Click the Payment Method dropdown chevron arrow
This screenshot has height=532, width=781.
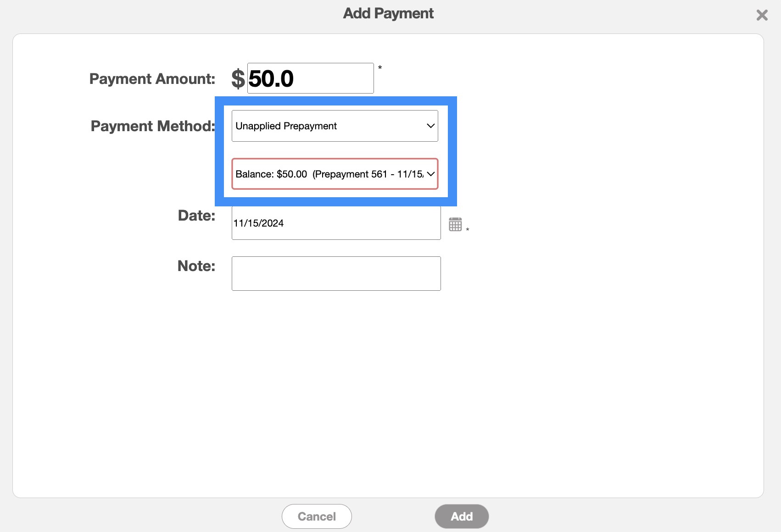coord(430,126)
